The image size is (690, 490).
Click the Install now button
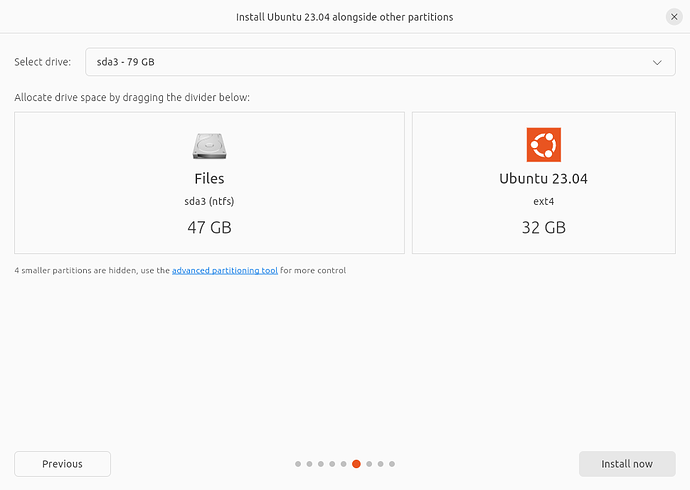coord(627,464)
